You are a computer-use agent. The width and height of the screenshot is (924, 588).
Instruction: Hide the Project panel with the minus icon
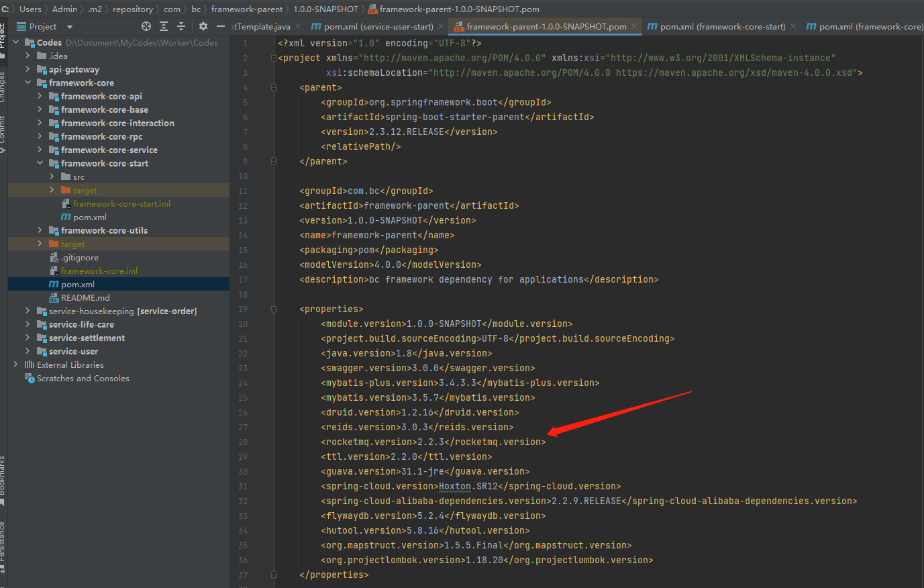221,26
